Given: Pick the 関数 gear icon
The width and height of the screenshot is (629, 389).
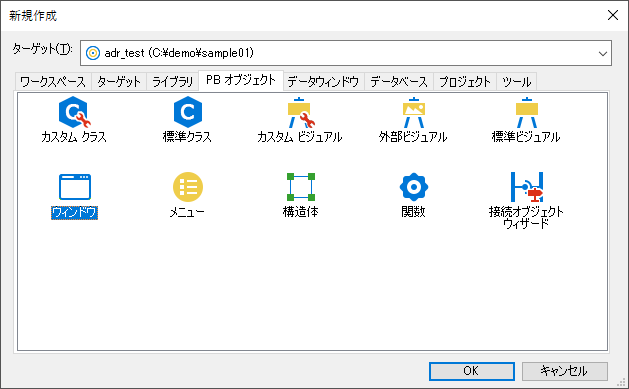Looking at the screenshot, I should [414, 187].
